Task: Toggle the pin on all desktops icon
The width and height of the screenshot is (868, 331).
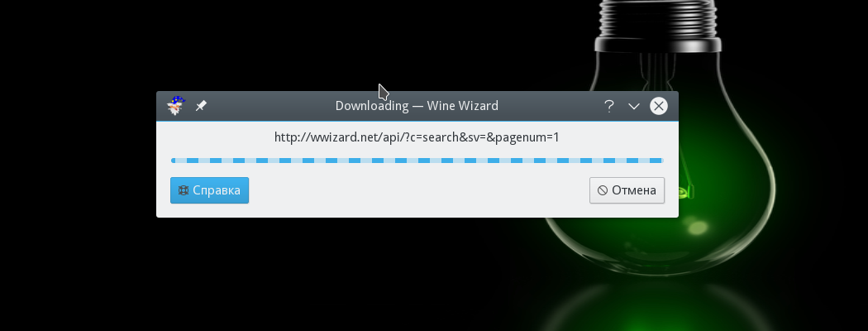Action: pyautogui.click(x=201, y=105)
